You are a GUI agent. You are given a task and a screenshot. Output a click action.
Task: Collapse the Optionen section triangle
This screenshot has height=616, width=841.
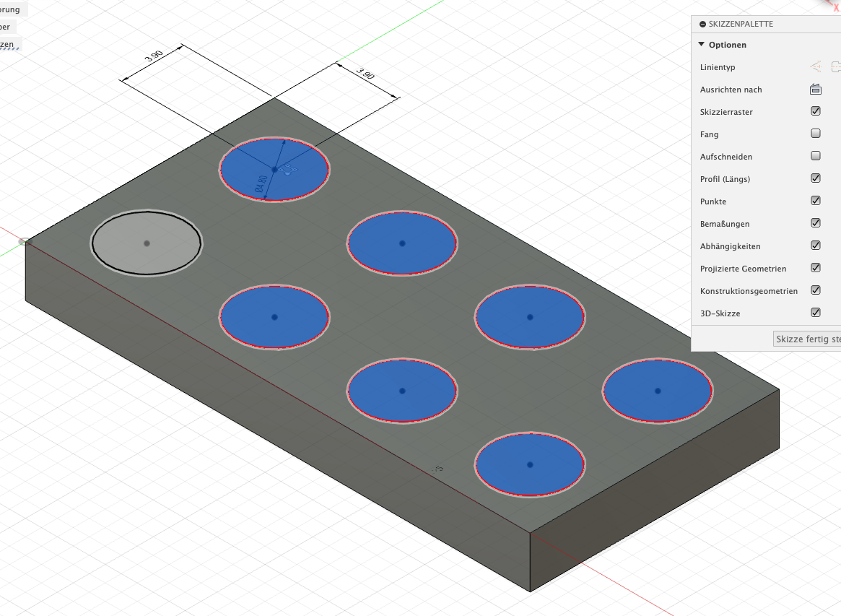[x=701, y=45]
